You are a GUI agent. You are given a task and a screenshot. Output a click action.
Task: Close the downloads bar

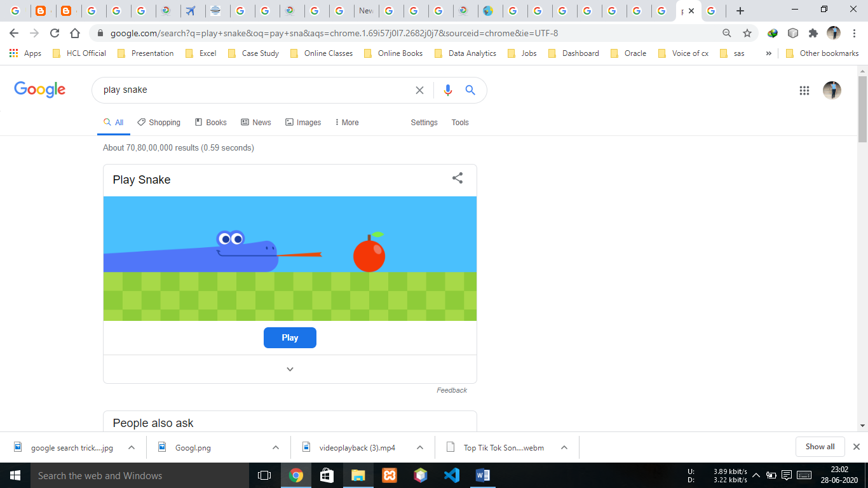click(x=857, y=447)
